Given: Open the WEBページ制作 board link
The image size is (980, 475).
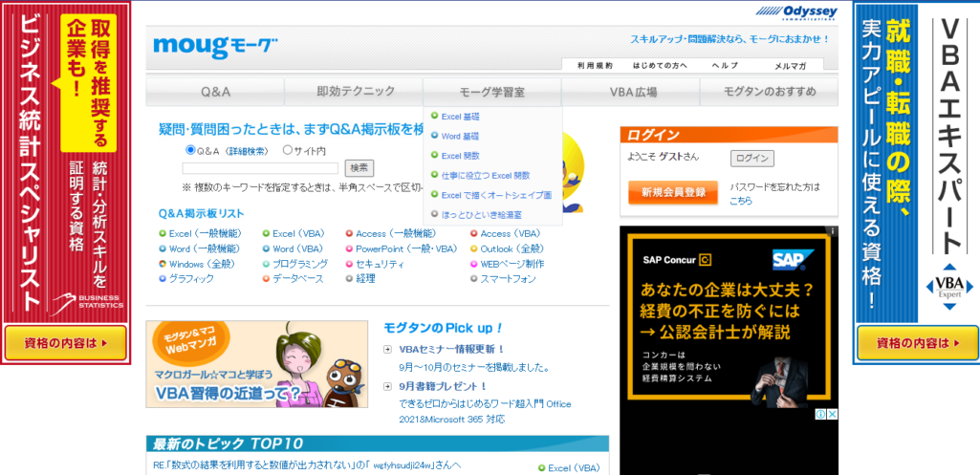Looking at the screenshot, I should coord(512,264).
